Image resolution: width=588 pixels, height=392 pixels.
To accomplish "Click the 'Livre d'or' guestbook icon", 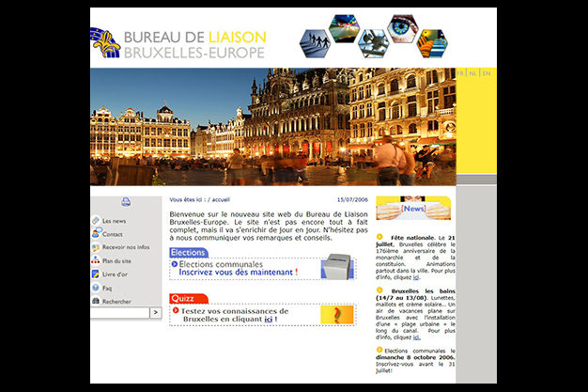I will (96, 274).
